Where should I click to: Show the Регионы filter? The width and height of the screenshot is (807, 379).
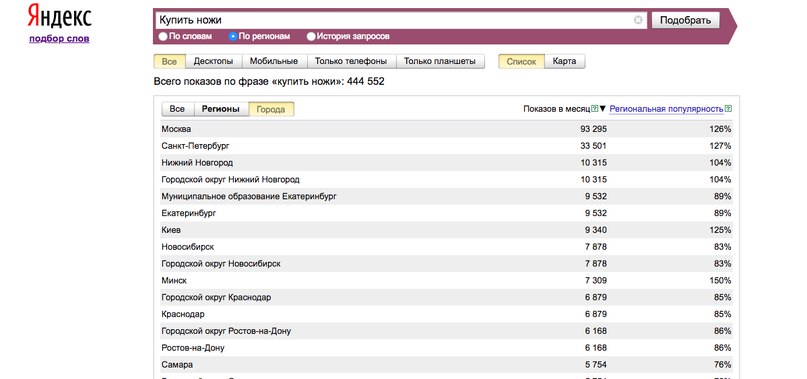tap(221, 109)
